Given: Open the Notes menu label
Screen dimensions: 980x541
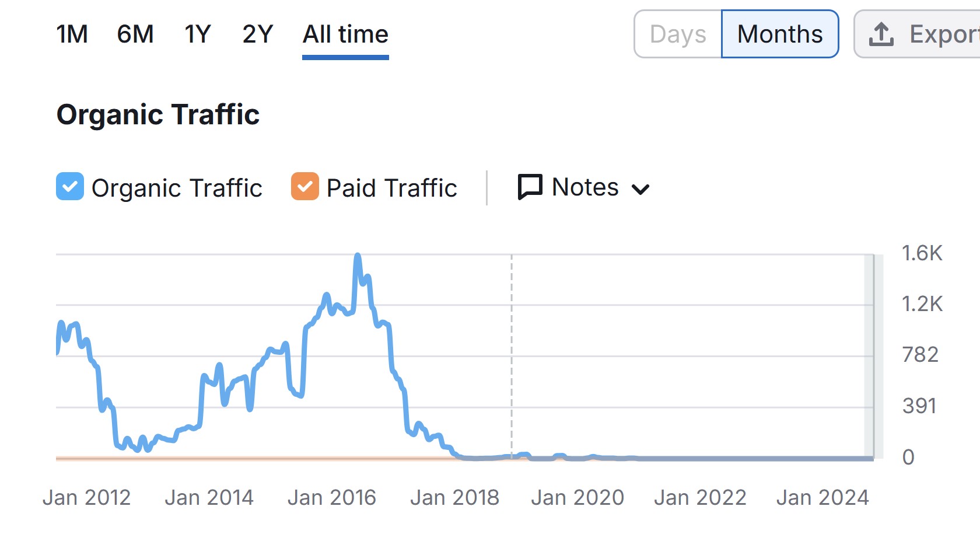Looking at the screenshot, I should [x=585, y=187].
